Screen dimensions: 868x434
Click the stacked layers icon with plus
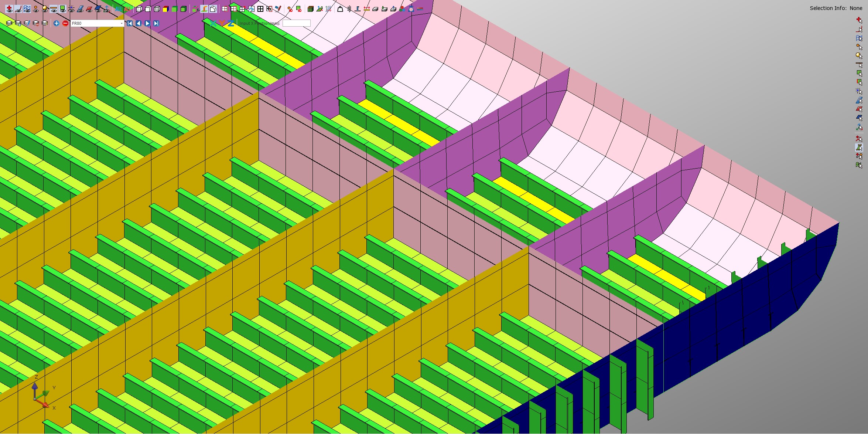click(18, 23)
